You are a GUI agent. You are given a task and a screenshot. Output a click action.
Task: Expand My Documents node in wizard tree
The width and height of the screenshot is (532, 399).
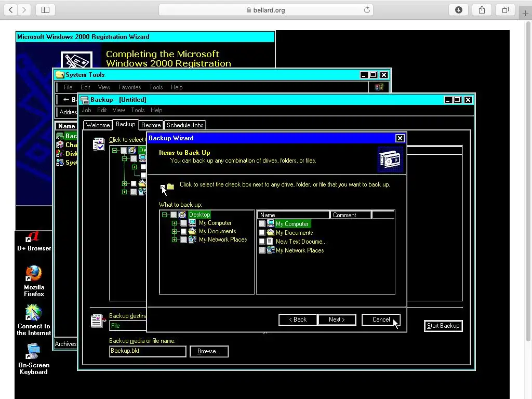click(x=174, y=231)
